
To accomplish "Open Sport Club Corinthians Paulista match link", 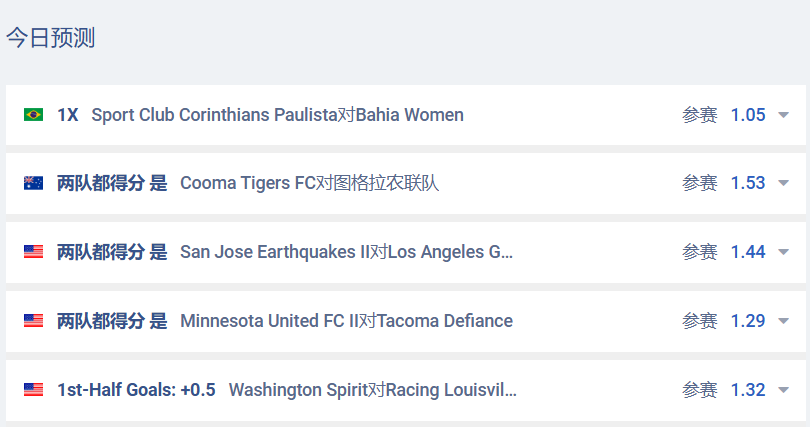I will 277,115.
